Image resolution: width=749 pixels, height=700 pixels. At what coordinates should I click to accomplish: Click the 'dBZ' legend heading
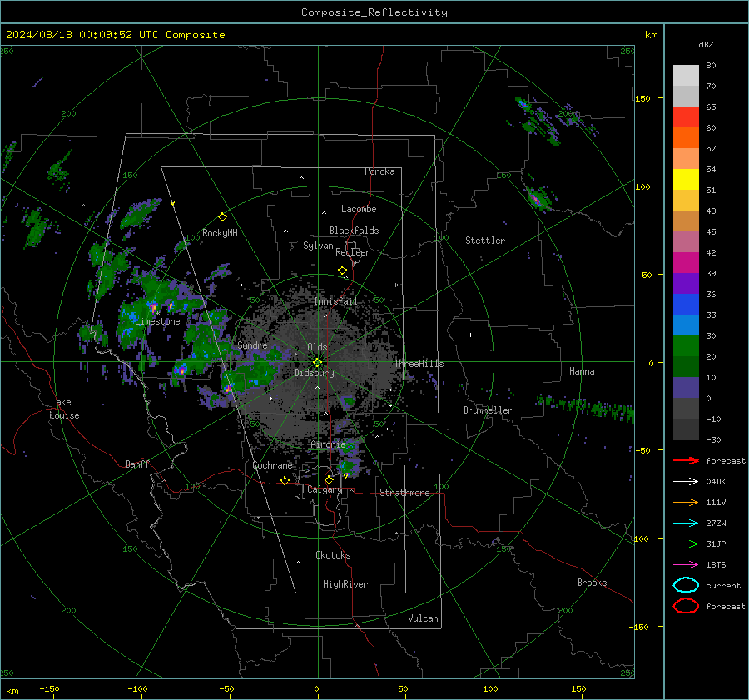click(x=706, y=44)
